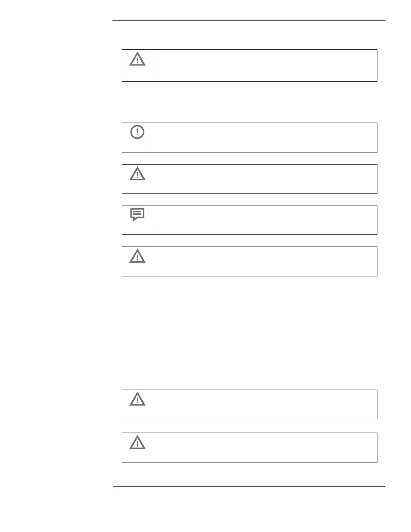411x532 pixels.
Task: Click the empty text cell beside the topmost warning
Action: coord(265,65)
